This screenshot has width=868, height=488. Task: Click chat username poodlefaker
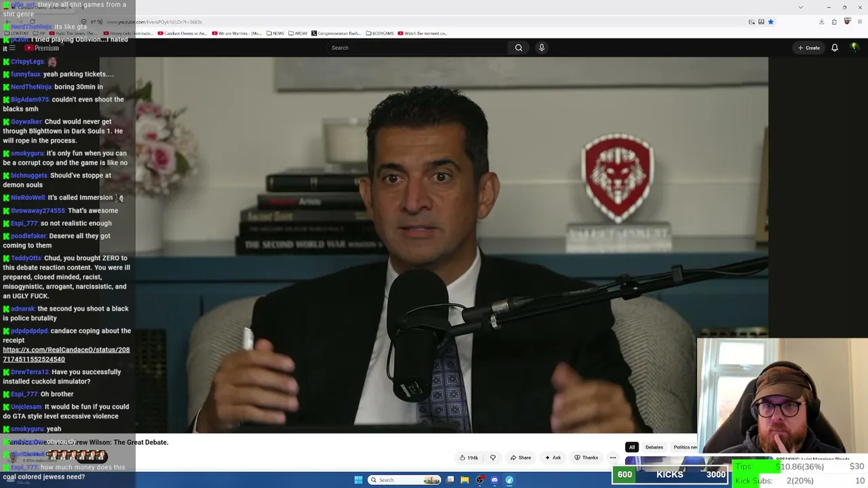point(28,236)
